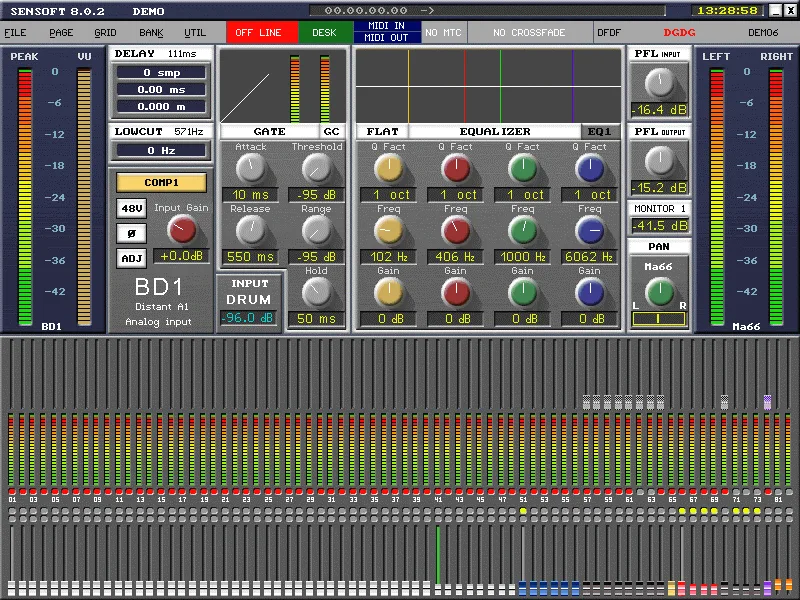Open the BANK menu
The height and width of the screenshot is (600, 800).
(x=151, y=33)
